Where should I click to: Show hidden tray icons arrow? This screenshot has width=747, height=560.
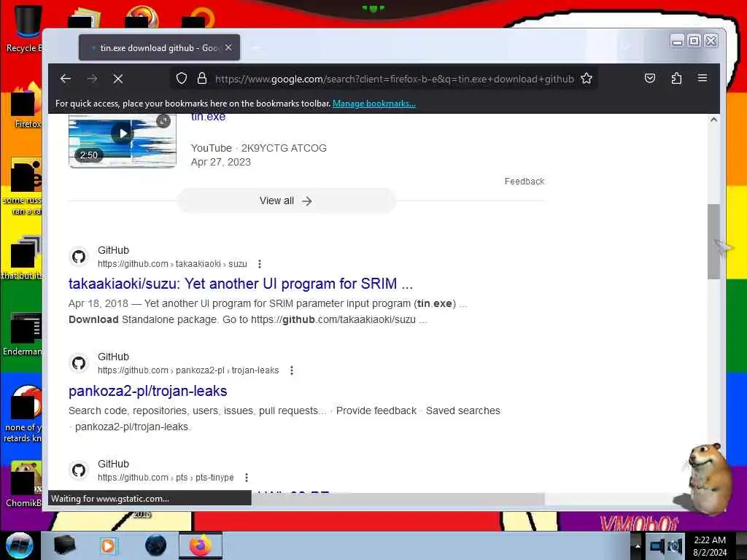coord(638,546)
